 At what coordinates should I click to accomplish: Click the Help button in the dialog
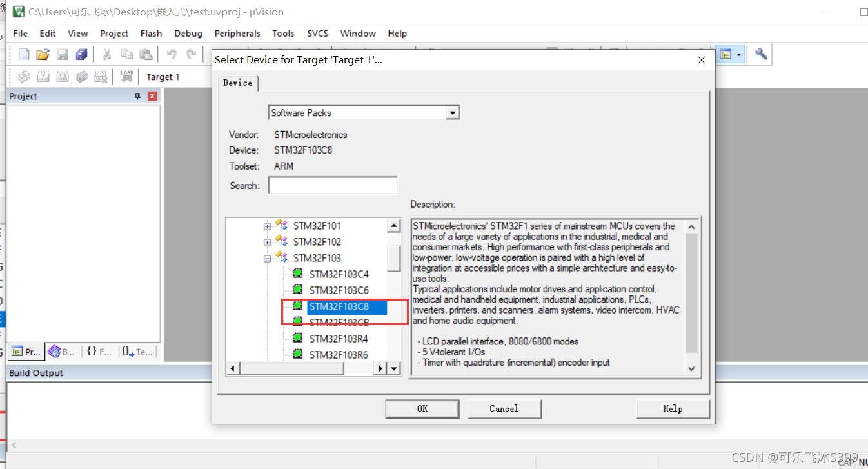coord(673,408)
